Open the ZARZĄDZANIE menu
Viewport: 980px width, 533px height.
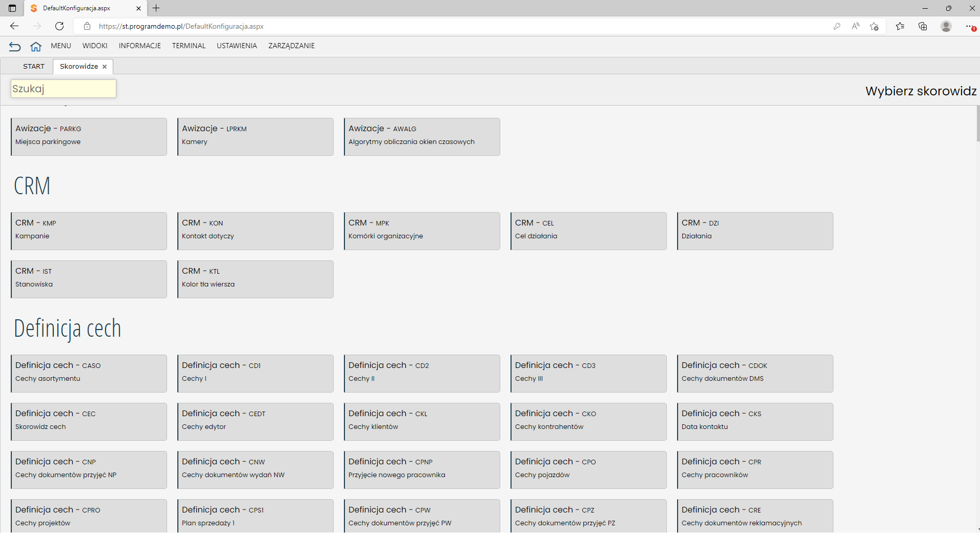(x=292, y=46)
